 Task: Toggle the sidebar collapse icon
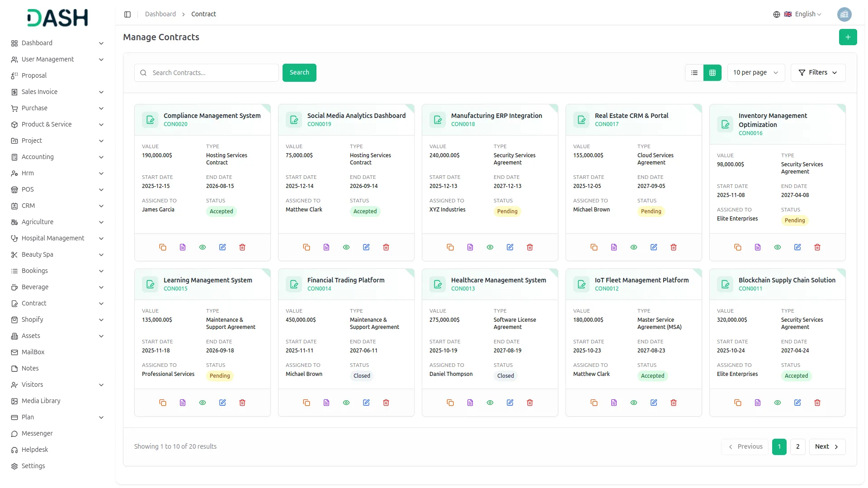[127, 14]
